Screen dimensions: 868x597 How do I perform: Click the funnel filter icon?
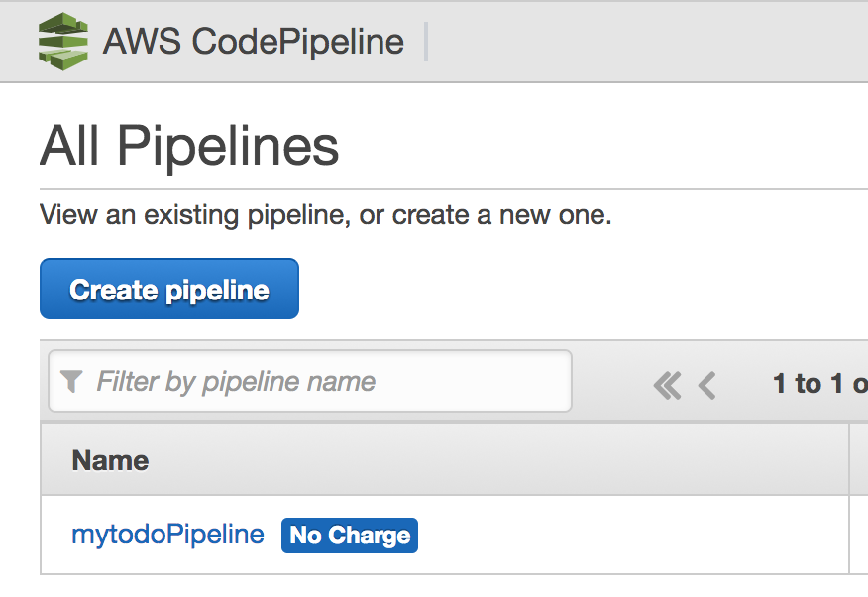(71, 381)
